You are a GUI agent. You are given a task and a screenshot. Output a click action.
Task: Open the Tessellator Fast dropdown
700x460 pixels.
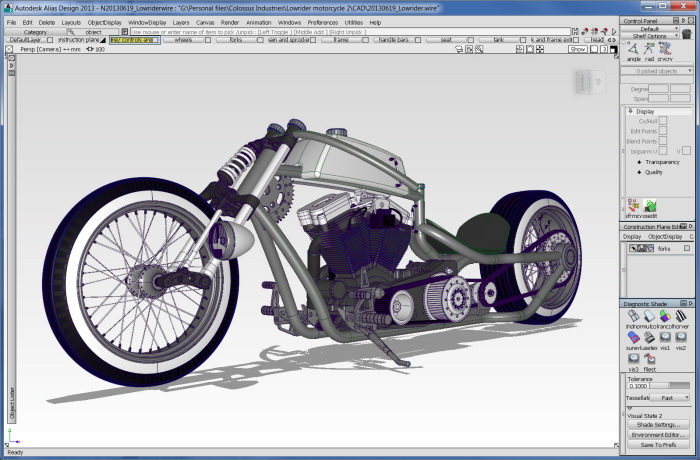click(x=671, y=397)
